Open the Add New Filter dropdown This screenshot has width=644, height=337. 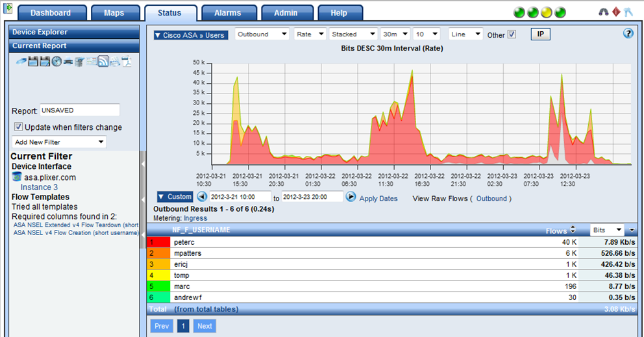pyautogui.click(x=59, y=142)
